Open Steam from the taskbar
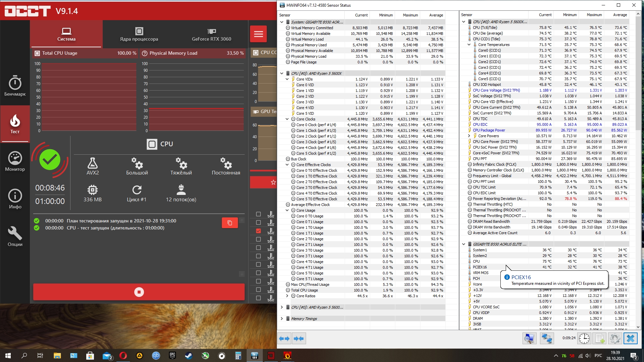644x362 pixels. (189, 355)
